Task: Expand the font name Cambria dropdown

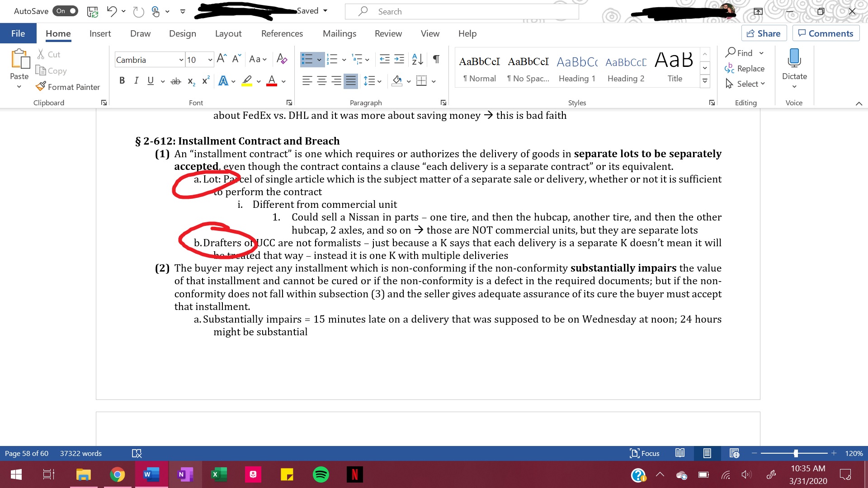Action: pos(181,60)
